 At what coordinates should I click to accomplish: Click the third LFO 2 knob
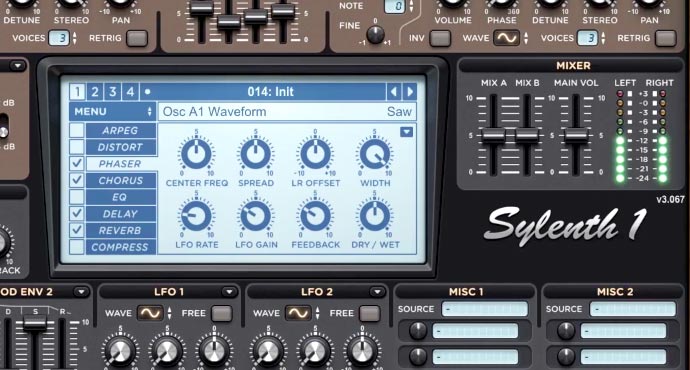click(362, 352)
